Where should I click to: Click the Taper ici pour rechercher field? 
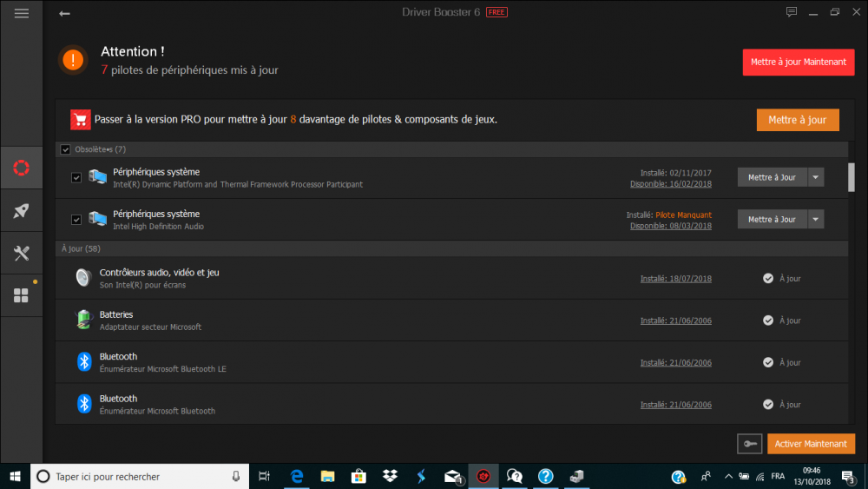pos(138,476)
